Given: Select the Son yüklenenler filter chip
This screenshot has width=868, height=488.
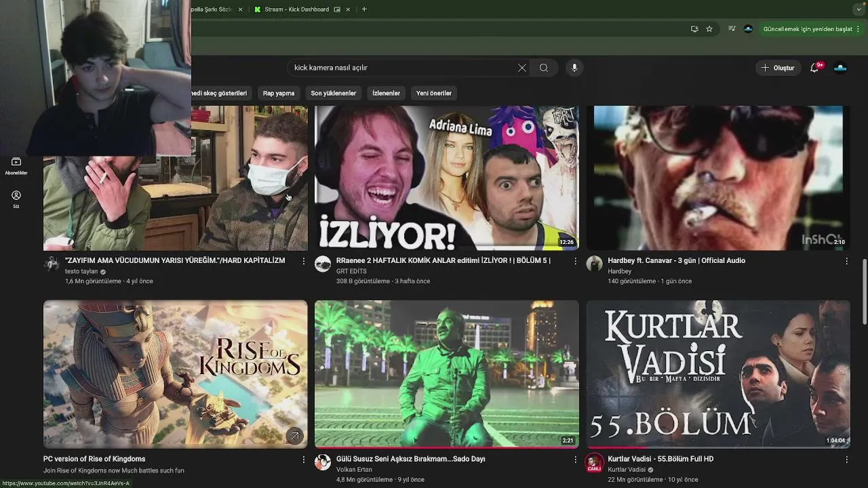Looking at the screenshot, I should (x=334, y=93).
